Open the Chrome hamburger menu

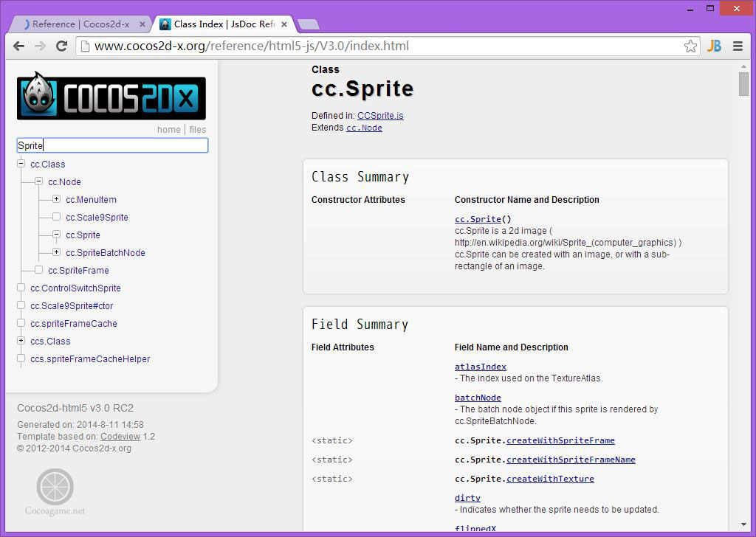point(738,46)
